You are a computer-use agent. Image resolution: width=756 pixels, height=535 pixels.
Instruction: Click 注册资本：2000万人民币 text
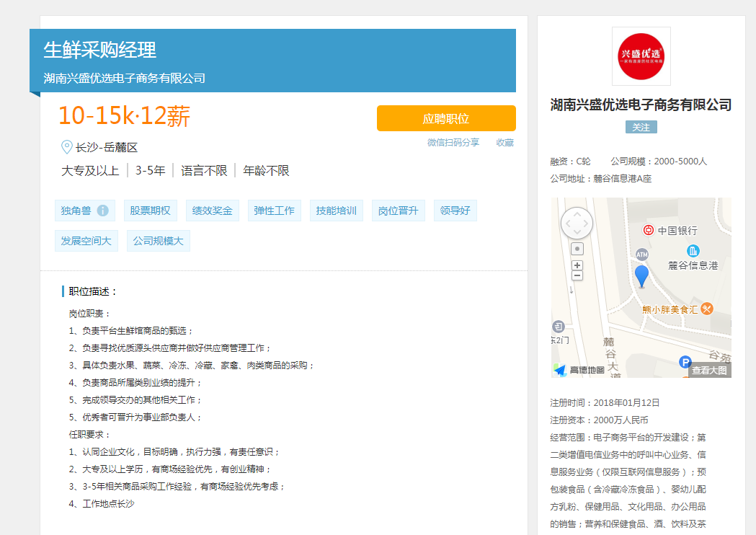point(599,420)
